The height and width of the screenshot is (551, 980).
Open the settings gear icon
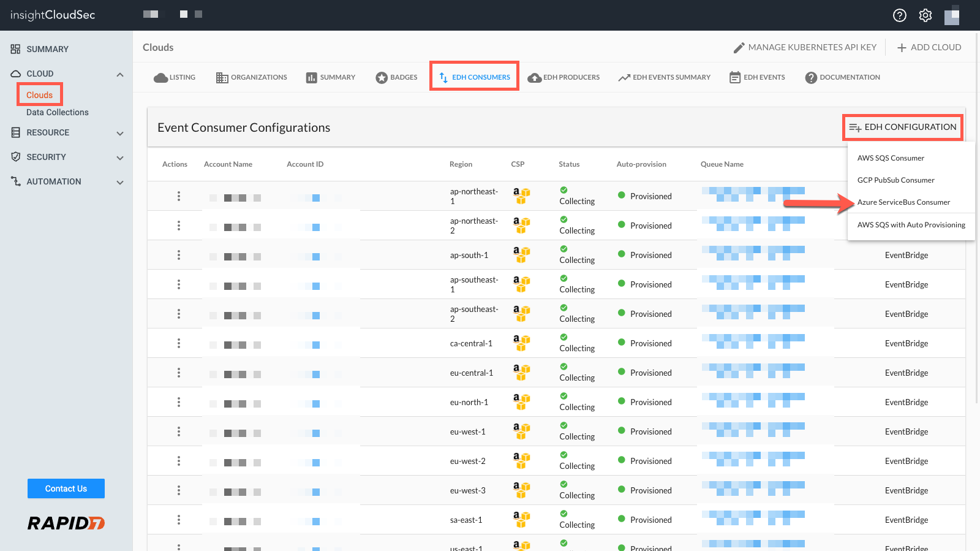click(925, 15)
